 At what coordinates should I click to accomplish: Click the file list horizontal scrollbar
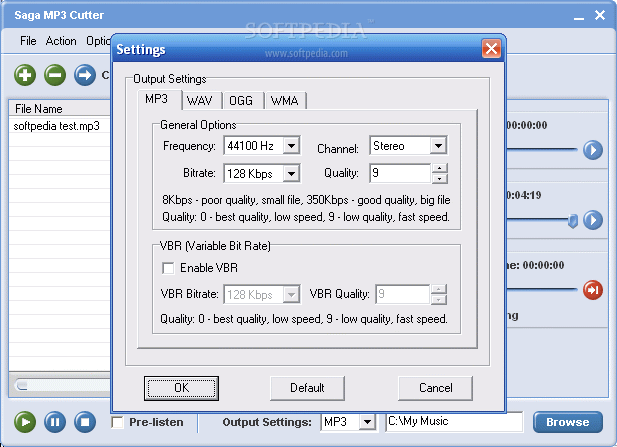tap(62, 384)
